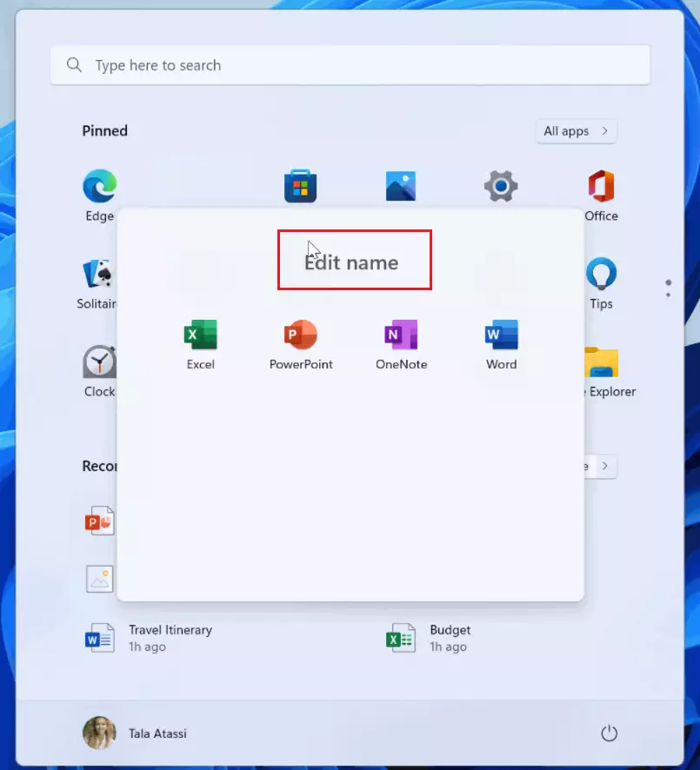Click the Type here to search box
Viewport: 700px width, 770px height.
(350, 65)
